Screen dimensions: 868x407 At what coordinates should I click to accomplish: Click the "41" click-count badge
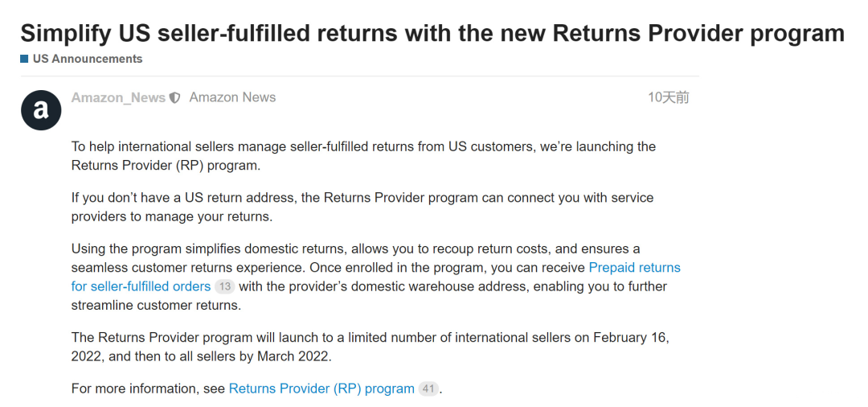(428, 389)
